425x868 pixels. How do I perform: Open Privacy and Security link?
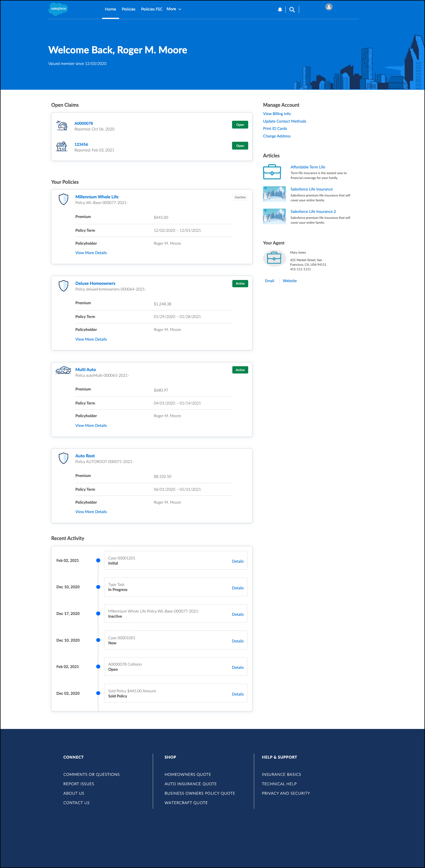(286, 793)
